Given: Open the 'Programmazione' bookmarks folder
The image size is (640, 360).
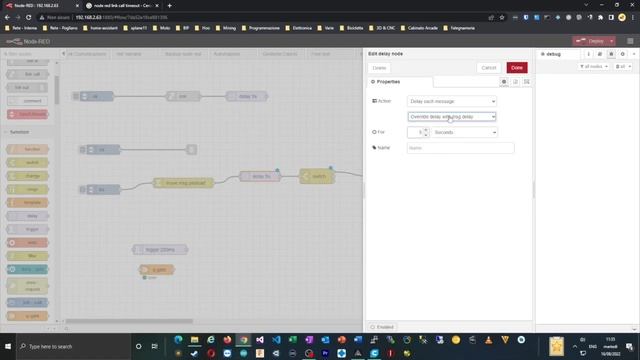Looking at the screenshot, I should (261, 28).
